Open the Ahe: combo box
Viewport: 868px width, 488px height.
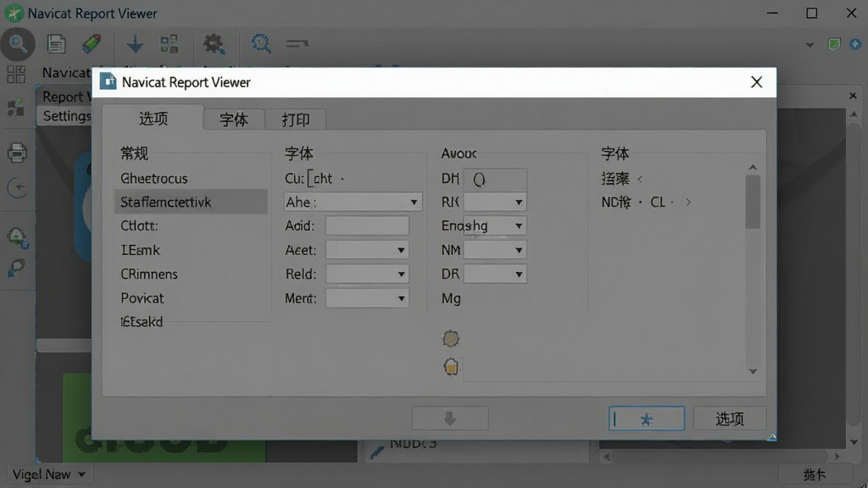point(353,202)
